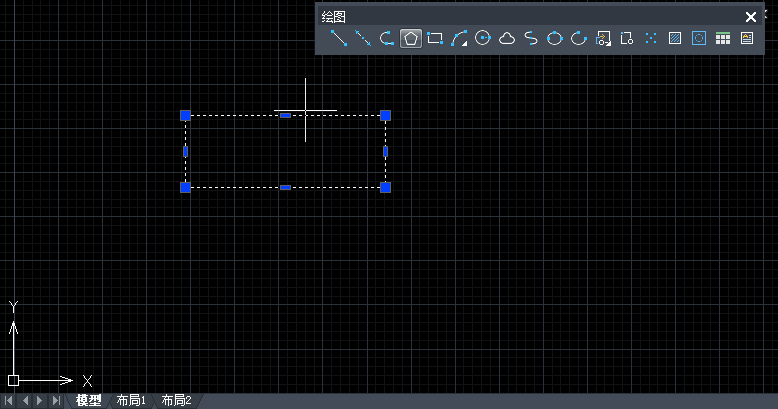
Task: Pick the Rectangle tool
Action: point(435,39)
